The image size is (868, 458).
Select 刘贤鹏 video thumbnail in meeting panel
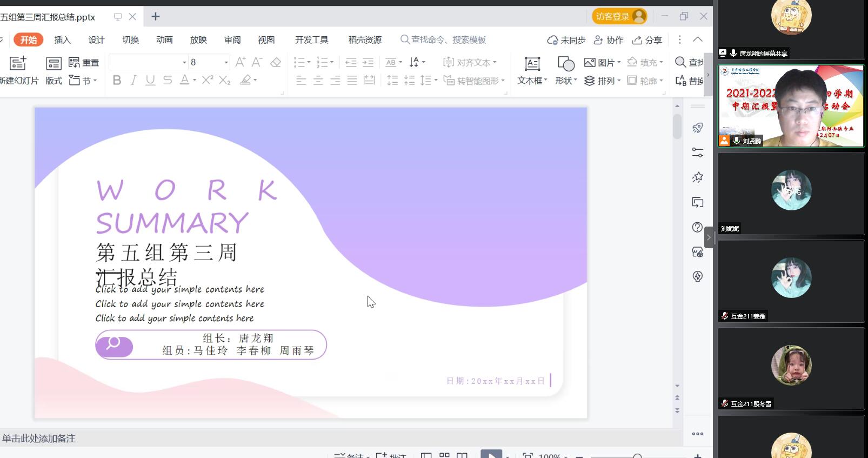[791, 106]
